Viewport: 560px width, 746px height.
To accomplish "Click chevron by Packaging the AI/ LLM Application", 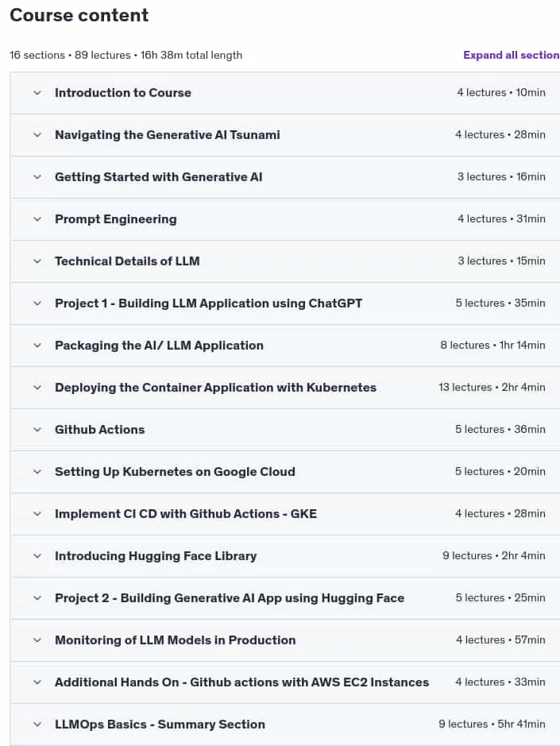I will click(37, 346).
